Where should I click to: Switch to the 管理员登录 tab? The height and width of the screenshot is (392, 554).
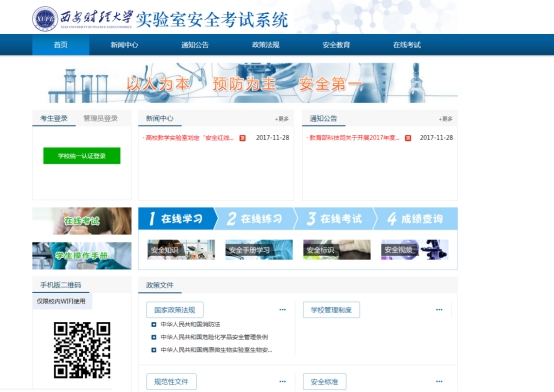pos(100,118)
